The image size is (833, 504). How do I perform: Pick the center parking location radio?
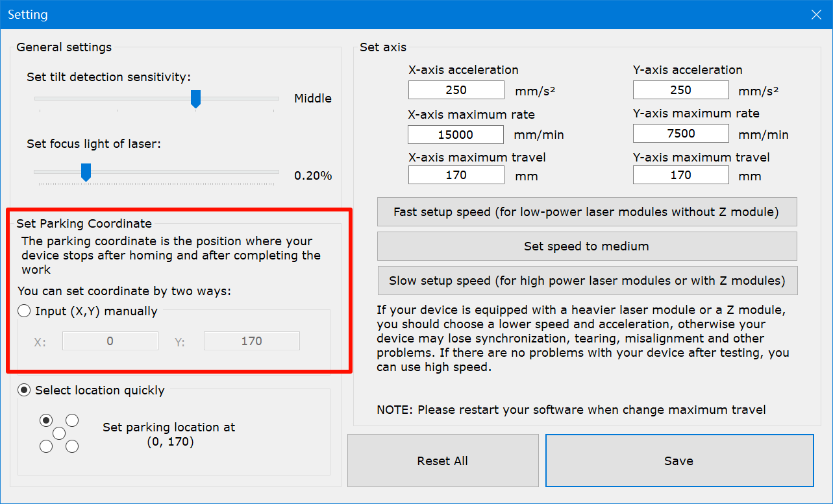point(59,433)
